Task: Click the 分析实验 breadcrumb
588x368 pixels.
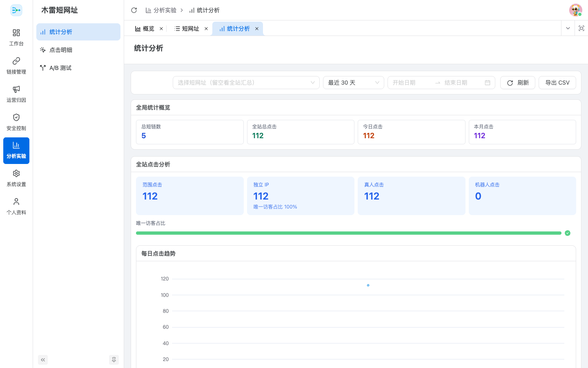Action: tap(161, 10)
